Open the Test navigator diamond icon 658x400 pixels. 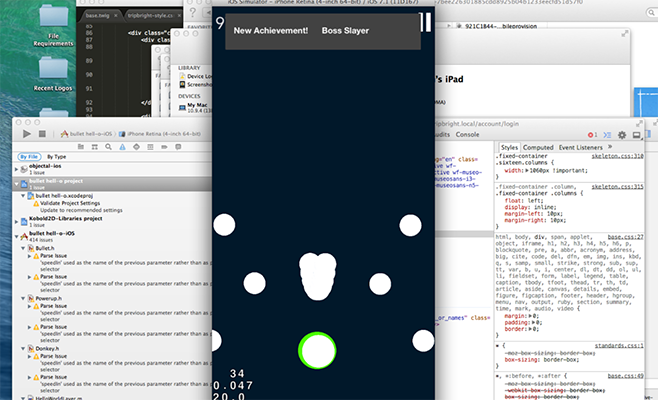[136, 147]
